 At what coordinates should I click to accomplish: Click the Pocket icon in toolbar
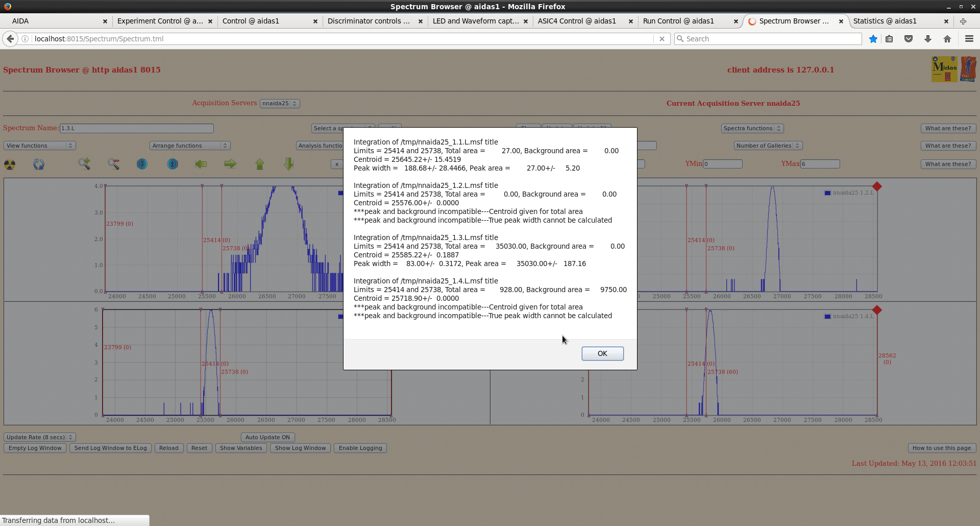[909, 39]
